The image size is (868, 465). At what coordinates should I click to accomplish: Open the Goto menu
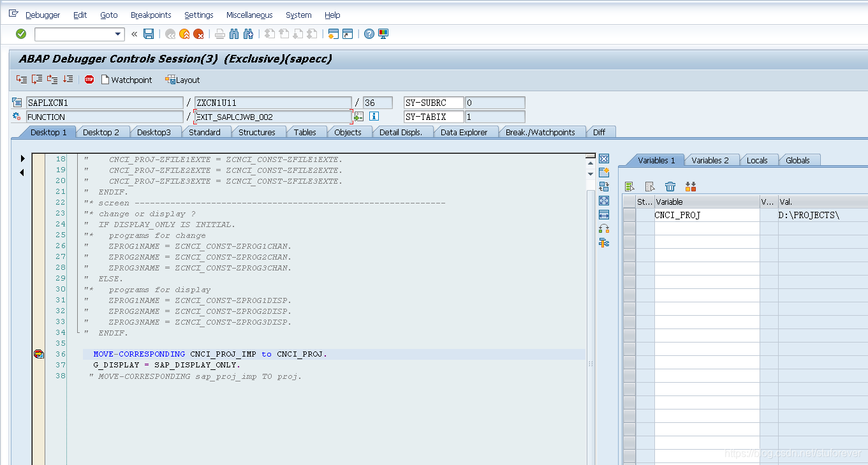point(109,15)
